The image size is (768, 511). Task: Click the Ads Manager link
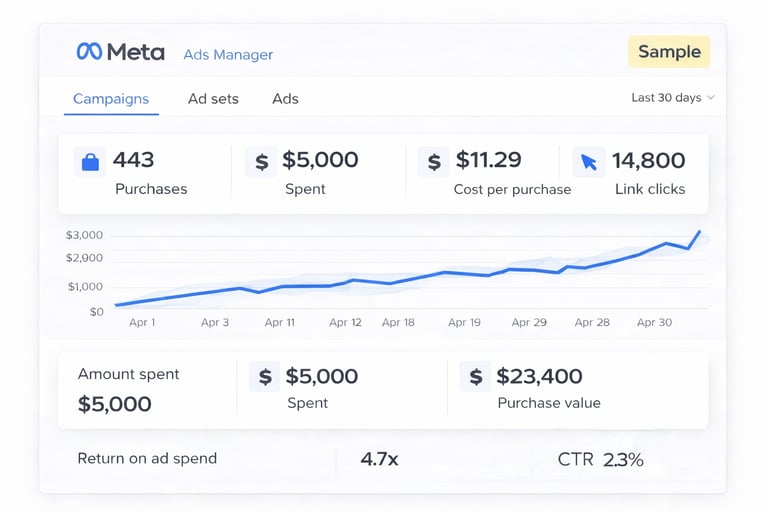tap(228, 55)
